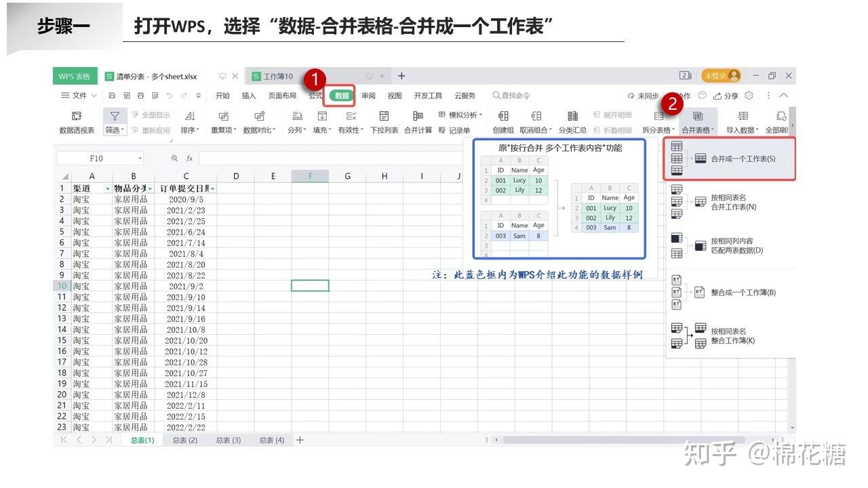Select 合并成一个工作表(S) menu option
This screenshot has height=488, width=868.
[x=730, y=159]
